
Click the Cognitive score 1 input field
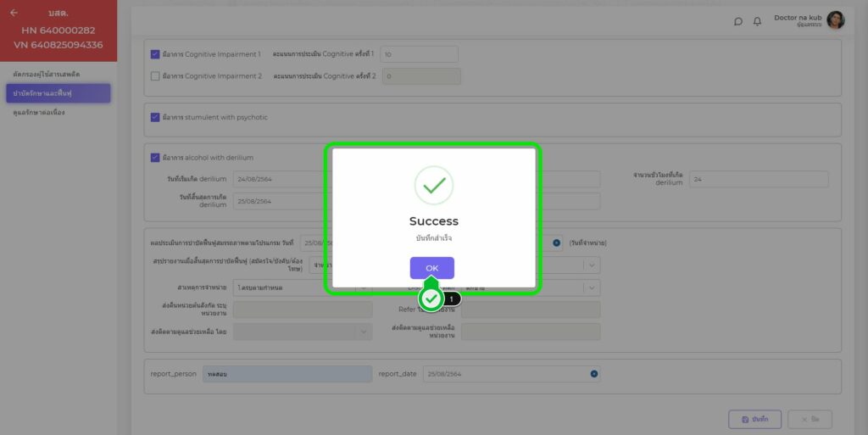(419, 54)
